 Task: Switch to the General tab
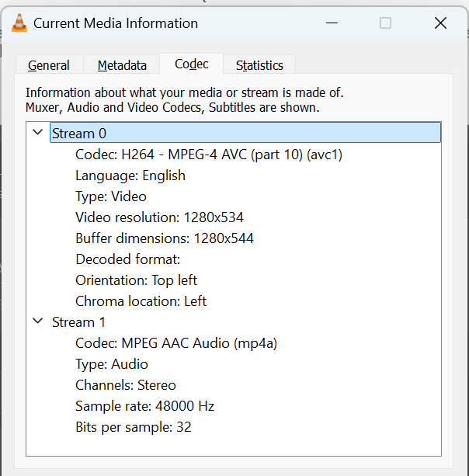pyautogui.click(x=48, y=65)
